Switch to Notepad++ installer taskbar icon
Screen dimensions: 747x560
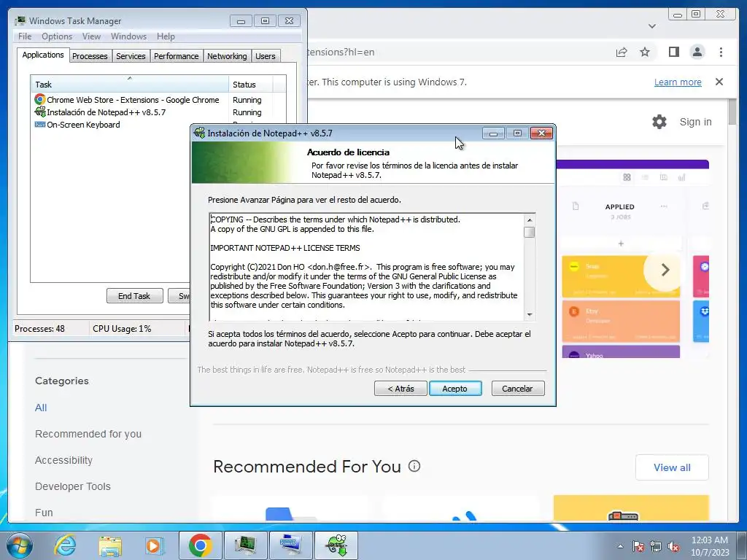coord(336,545)
